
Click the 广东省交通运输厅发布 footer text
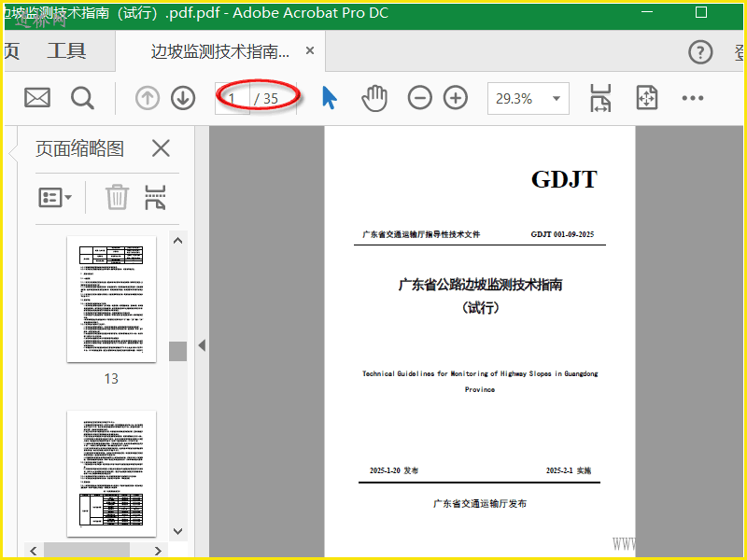tap(480, 503)
